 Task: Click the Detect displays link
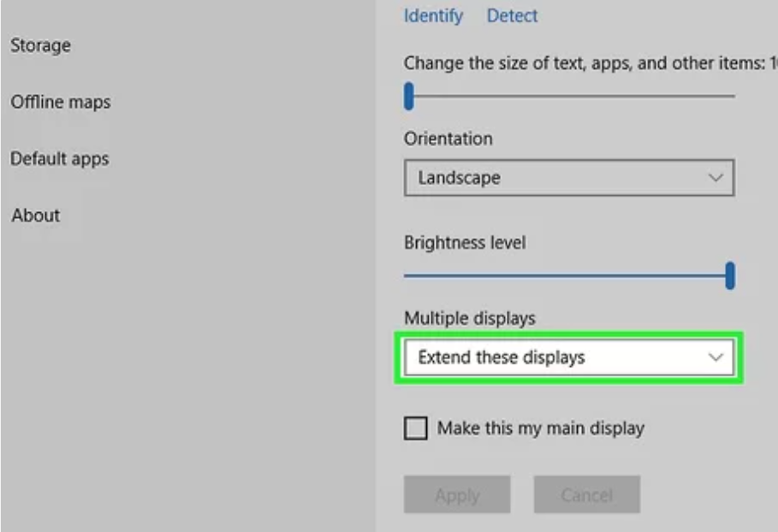pos(512,16)
